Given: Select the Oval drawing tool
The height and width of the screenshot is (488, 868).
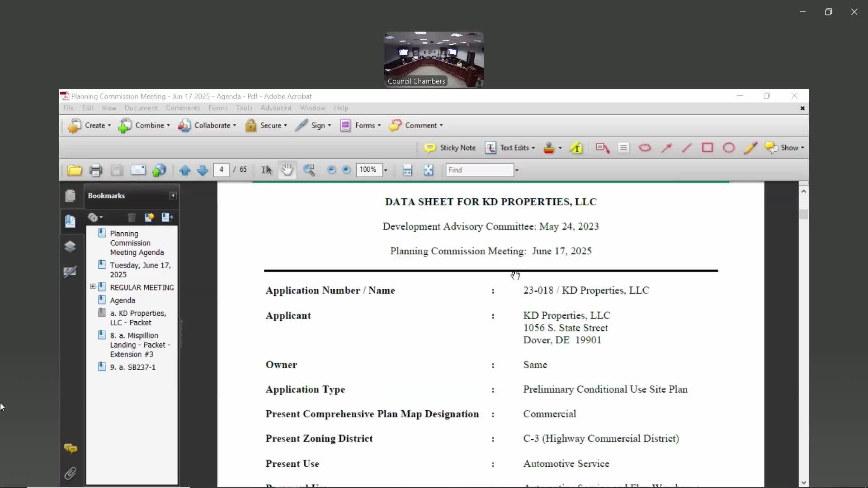Looking at the screenshot, I should [x=729, y=148].
